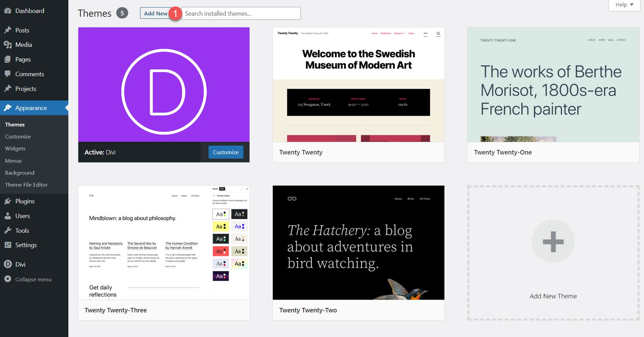Expand the Help dropdown tab
Viewport: 644px width, 337px height.
(624, 5)
